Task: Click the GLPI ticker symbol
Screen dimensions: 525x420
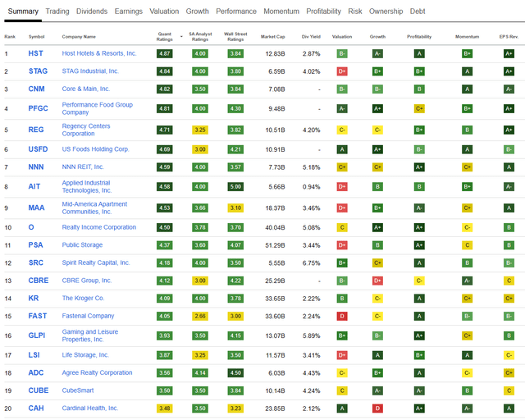Action: pyautogui.click(x=37, y=336)
